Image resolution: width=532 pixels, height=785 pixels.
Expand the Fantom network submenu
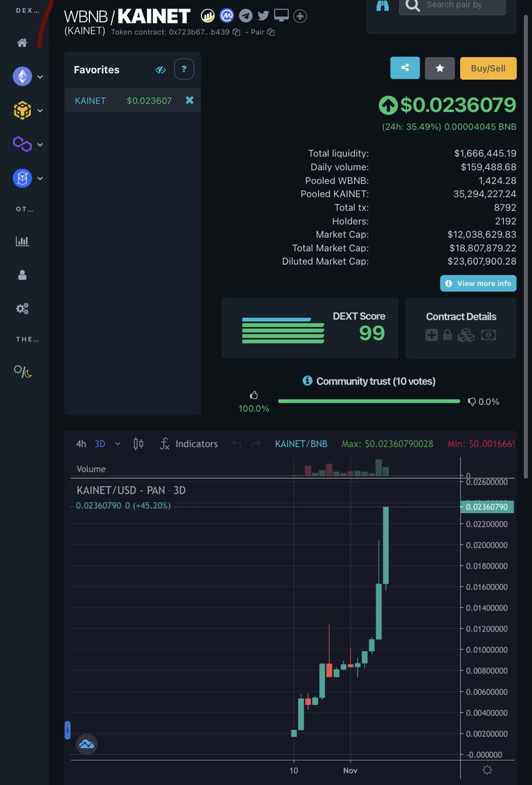40,179
